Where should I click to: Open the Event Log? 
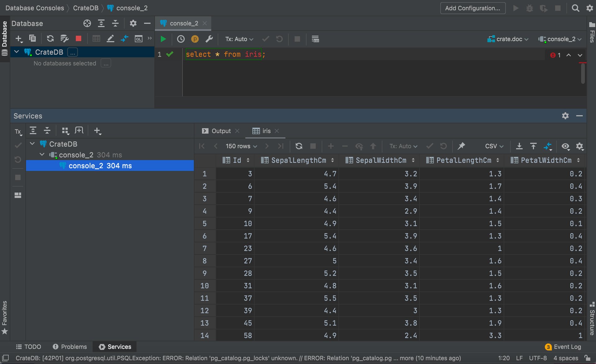[x=563, y=347]
